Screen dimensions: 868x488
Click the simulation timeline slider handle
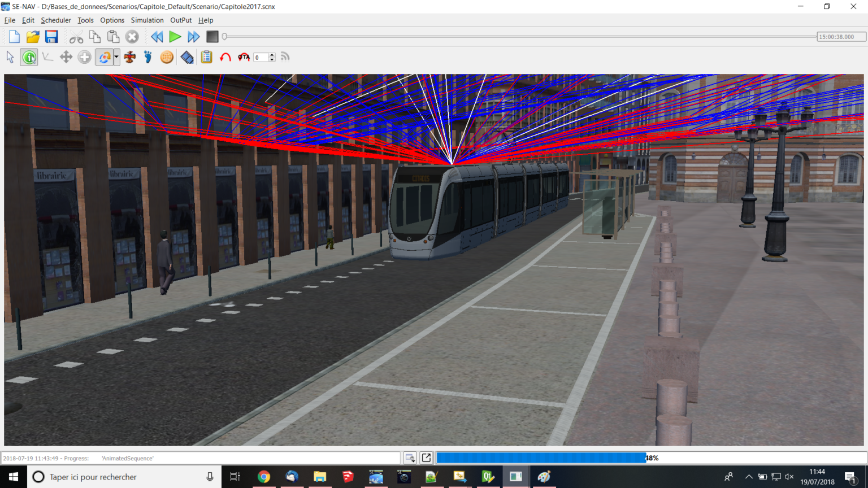(x=225, y=37)
